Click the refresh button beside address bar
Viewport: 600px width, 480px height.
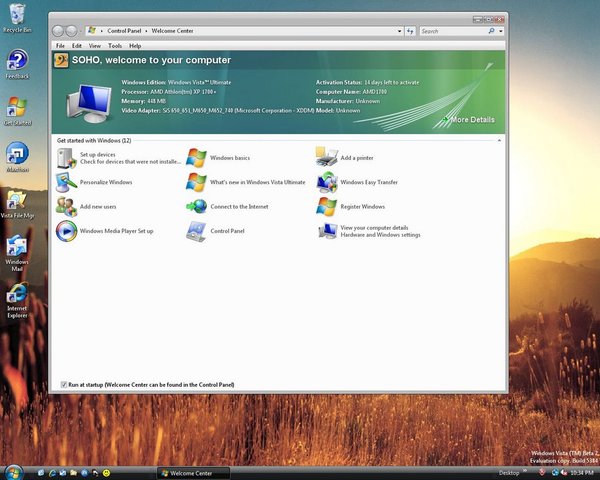pos(410,31)
